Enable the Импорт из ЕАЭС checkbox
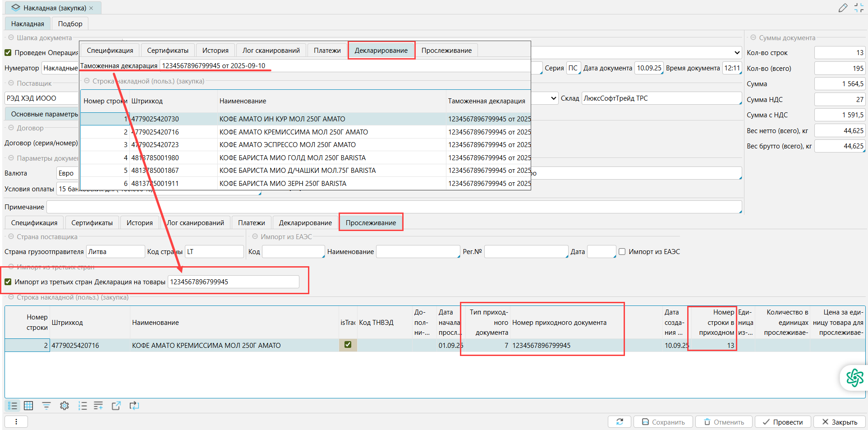This screenshot has width=868, height=430. point(622,252)
